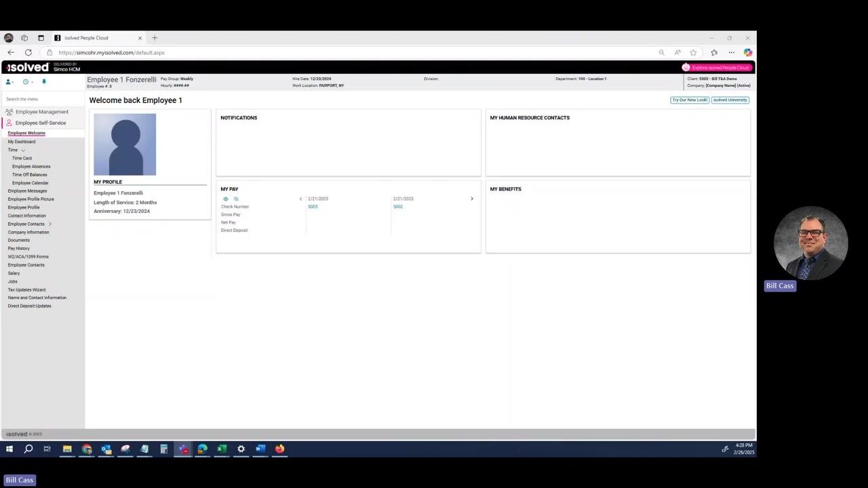Open File Explorer from the taskbar

click(67, 449)
